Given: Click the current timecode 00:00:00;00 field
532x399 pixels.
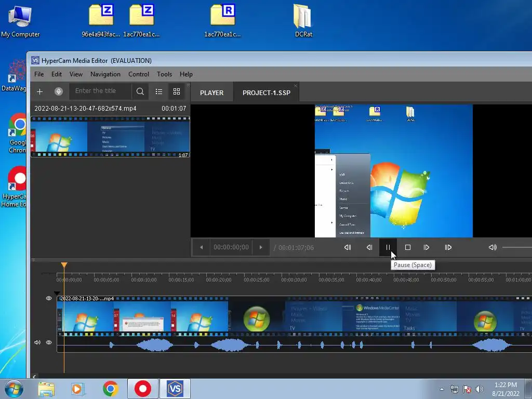Looking at the screenshot, I should tap(231, 247).
